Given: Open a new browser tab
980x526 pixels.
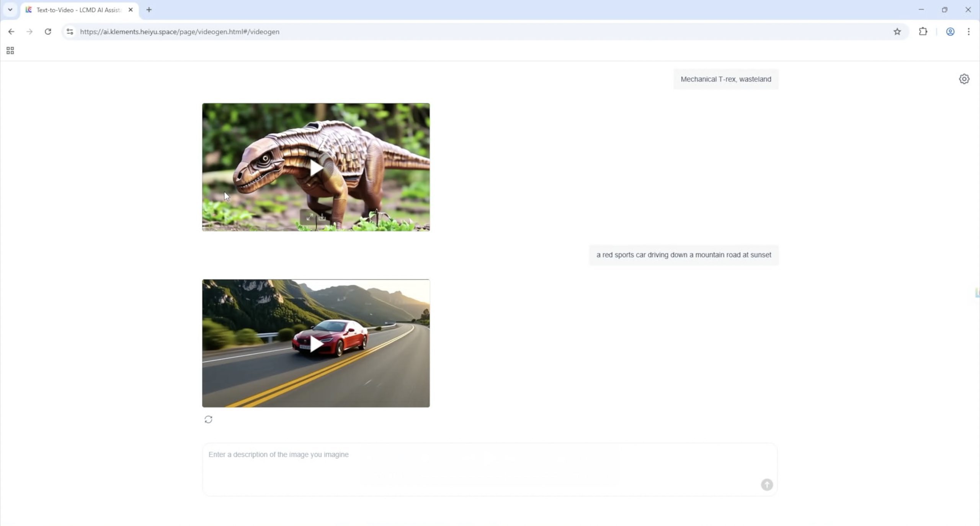Looking at the screenshot, I should coord(149,10).
